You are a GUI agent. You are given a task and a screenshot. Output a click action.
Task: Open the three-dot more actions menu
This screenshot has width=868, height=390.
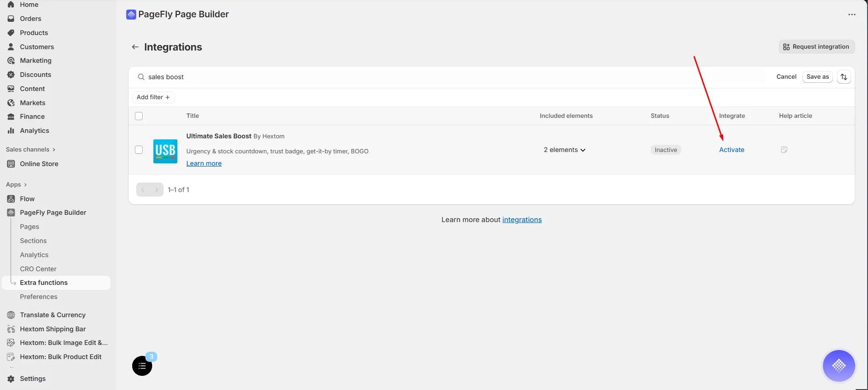coord(852,15)
